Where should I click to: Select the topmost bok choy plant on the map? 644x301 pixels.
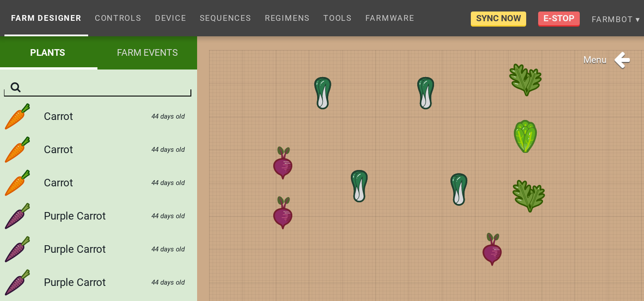[322, 92]
